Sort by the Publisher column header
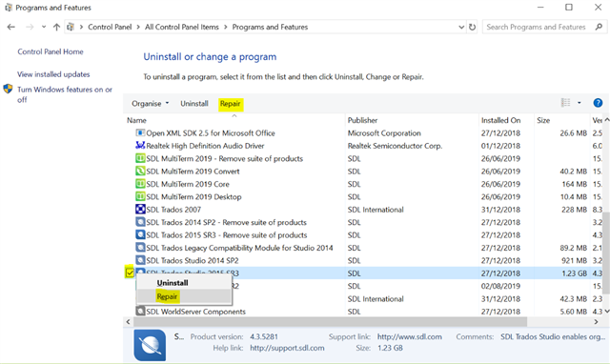This screenshot has width=610, height=364. pyautogui.click(x=362, y=120)
